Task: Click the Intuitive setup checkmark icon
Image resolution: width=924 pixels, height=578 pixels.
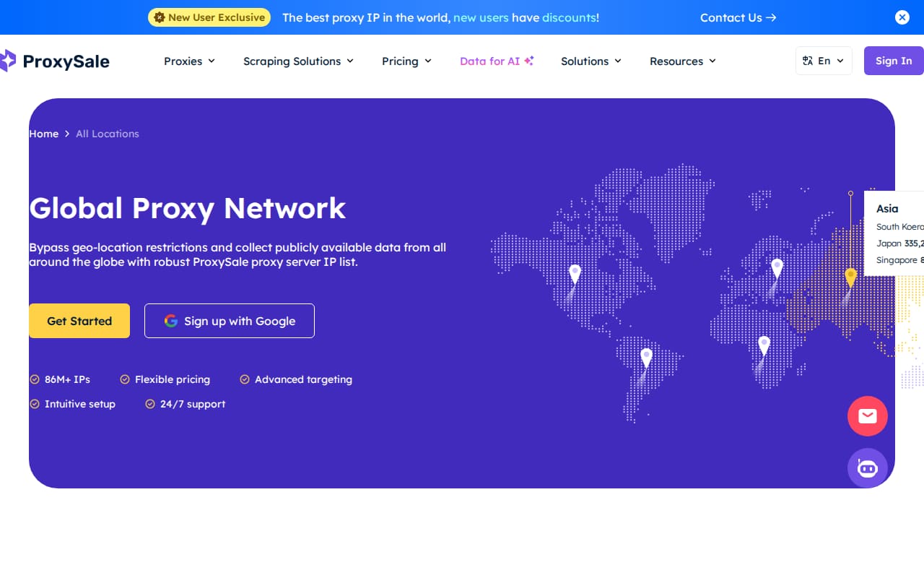Action: (x=35, y=404)
